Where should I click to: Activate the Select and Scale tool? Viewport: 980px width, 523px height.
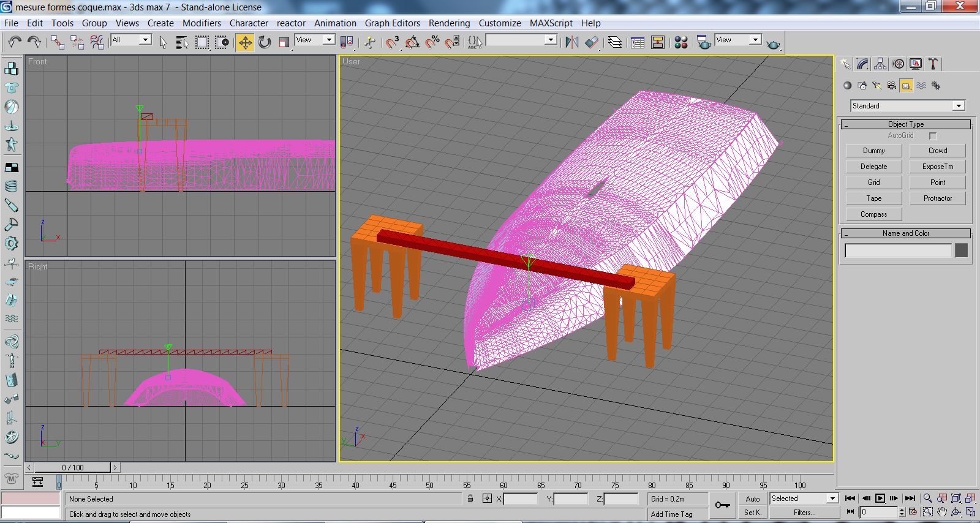point(284,42)
